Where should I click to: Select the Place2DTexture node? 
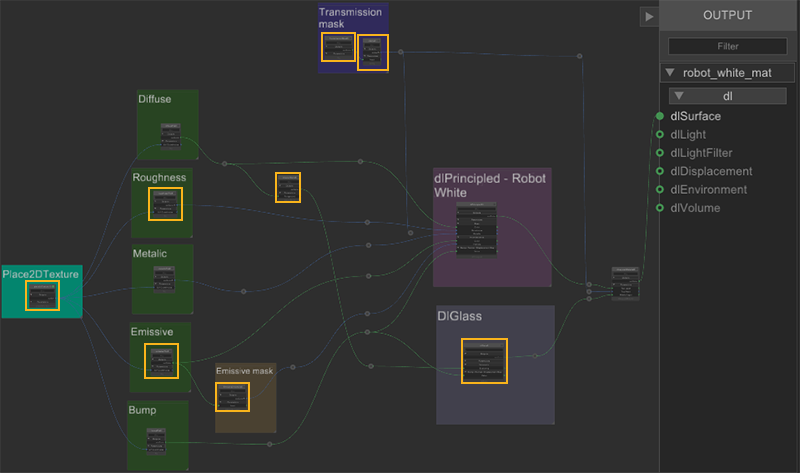tap(42, 296)
